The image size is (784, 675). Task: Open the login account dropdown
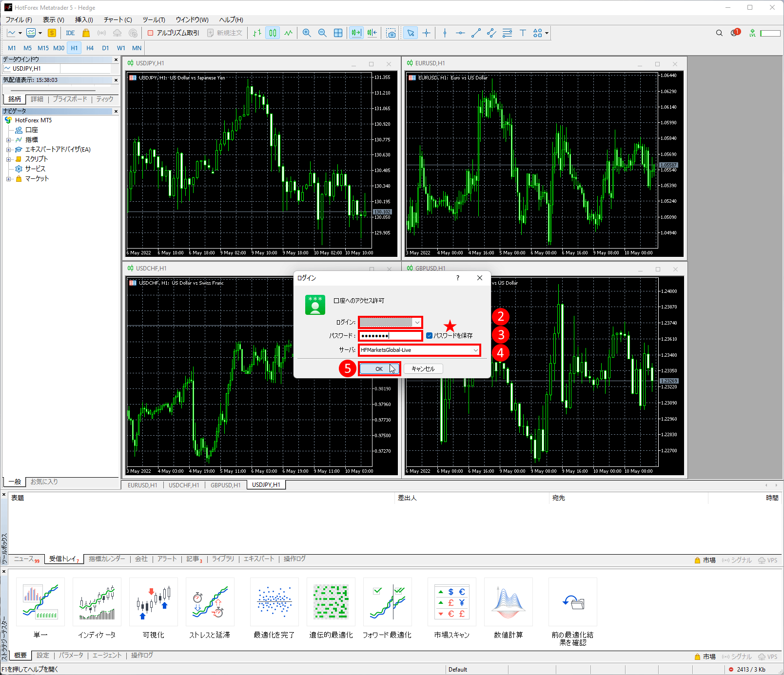coord(417,323)
